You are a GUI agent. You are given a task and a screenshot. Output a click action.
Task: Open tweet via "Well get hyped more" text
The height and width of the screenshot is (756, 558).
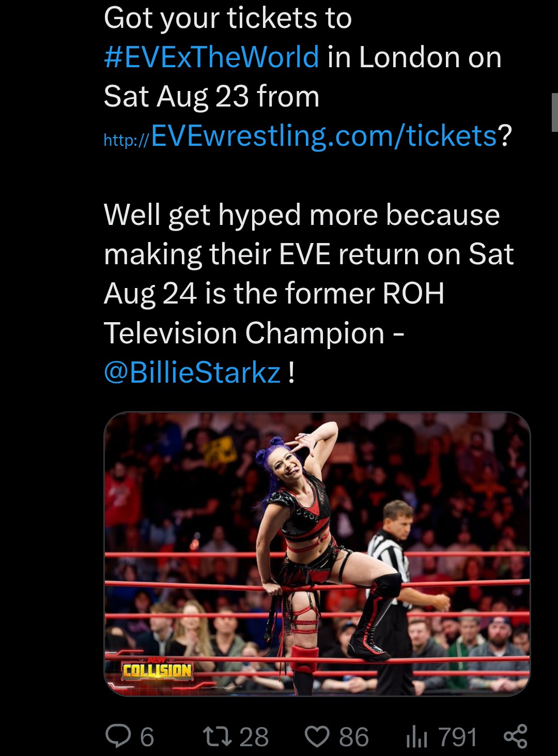click(x=302, y=215)
